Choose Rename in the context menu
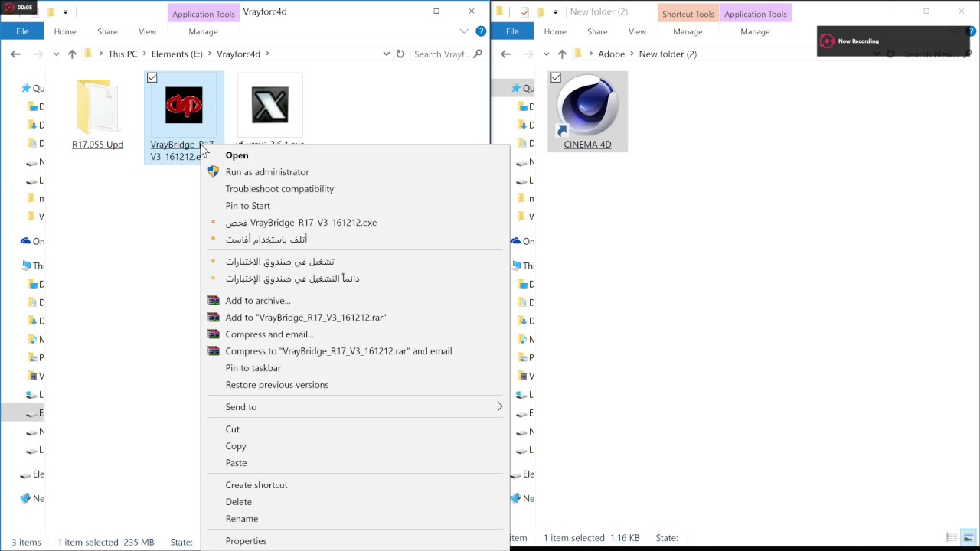 click(x=241, y=519)
